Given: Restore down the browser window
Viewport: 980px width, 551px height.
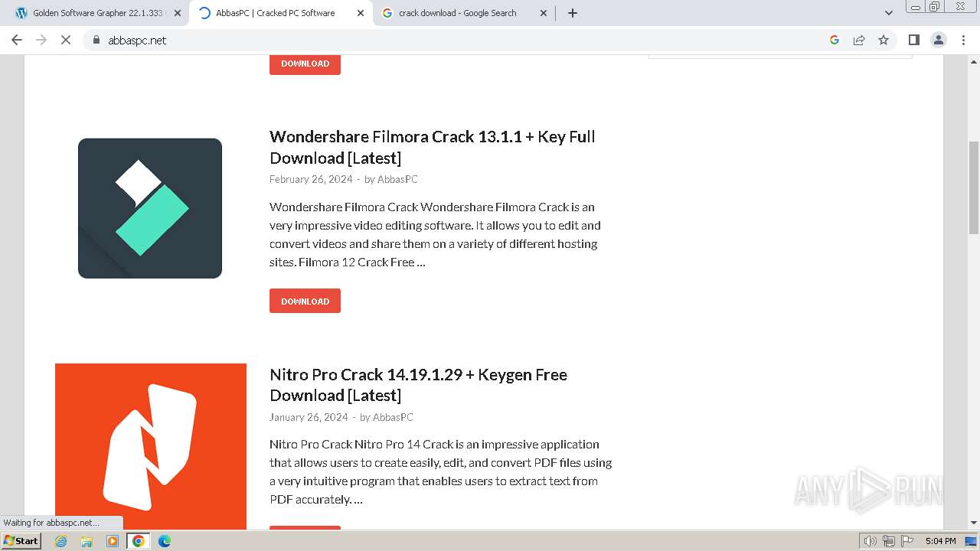Looking at the screenshot, I should pyautogui.click(x=935, y=7).
